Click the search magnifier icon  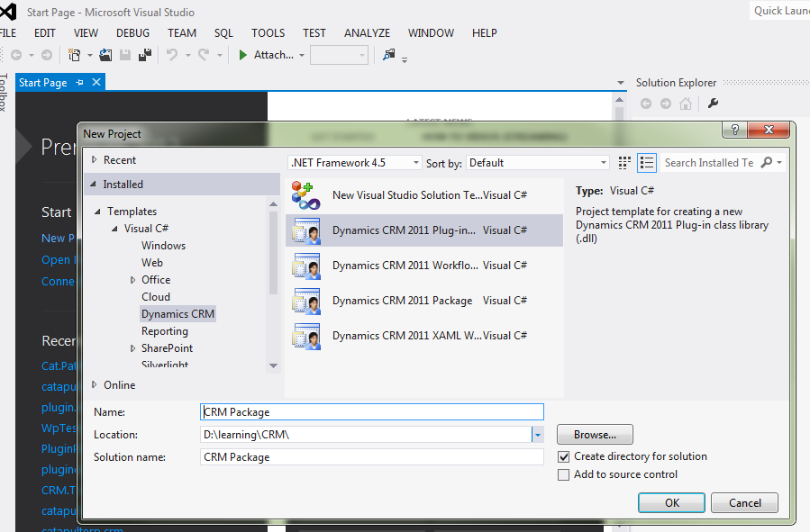pos(767,163)
